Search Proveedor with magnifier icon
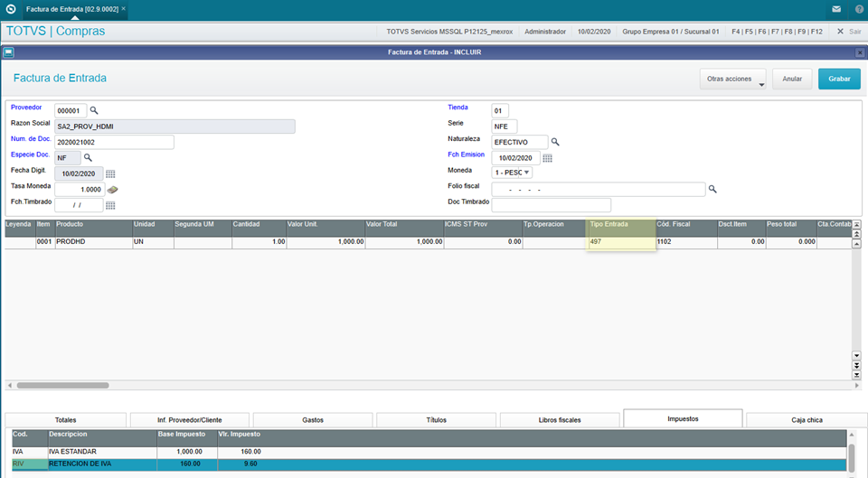The height and width of the screenshot is (478, 868). pyautogui.click(x=94, y=110)
